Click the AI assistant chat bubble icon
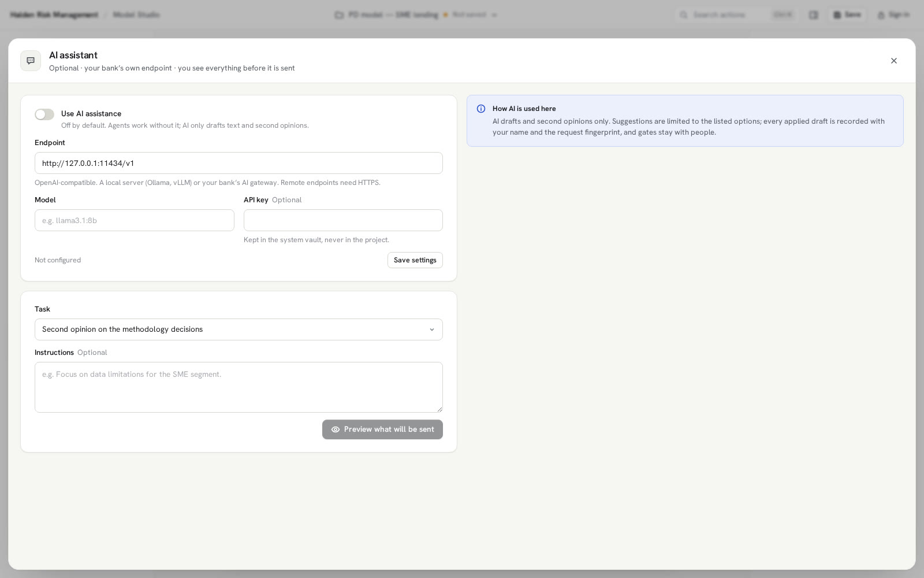Image resolution: width=924 pixels, height=578 pixels. (31, 61)
